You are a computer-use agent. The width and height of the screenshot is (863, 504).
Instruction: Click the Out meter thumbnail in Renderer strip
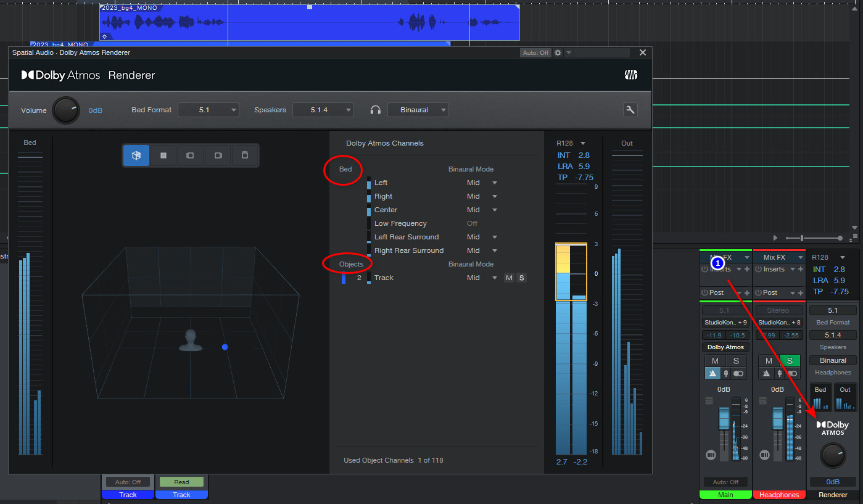pos(845,398)
